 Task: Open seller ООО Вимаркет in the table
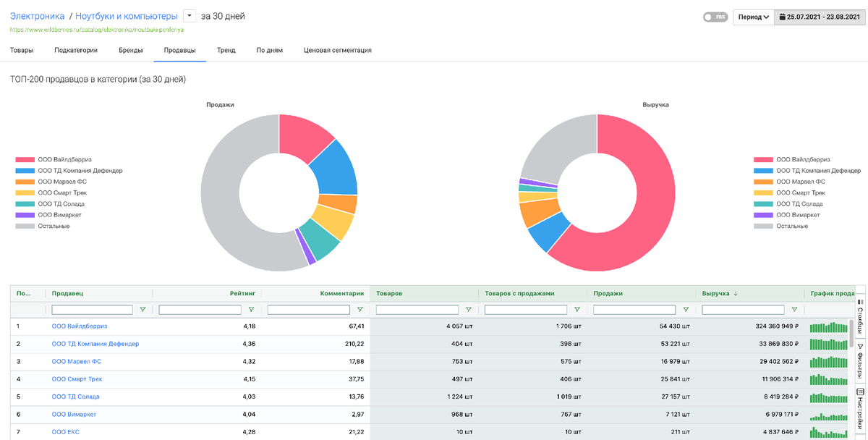(x=74, y=415)
